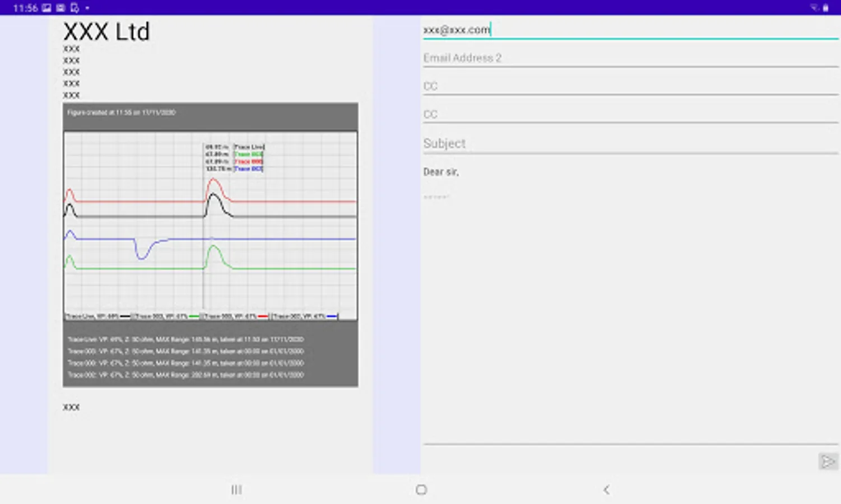The image size is (841, 504).
Task: Click the 'Figure created at' caption
Action: pyautogui.click(x=122, y=113)
